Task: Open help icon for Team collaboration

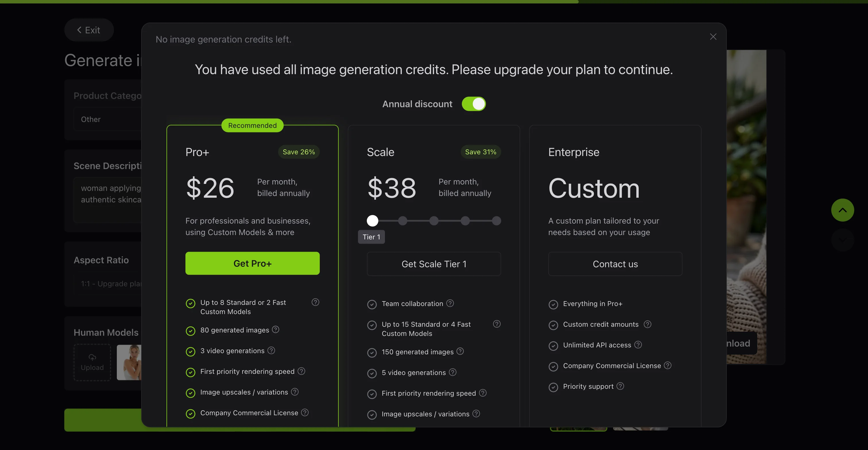Action: (450, 303)
